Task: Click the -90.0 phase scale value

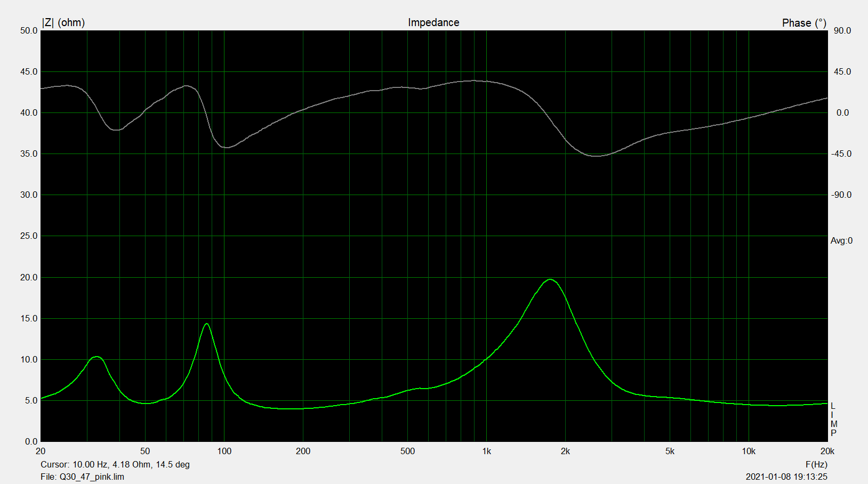Action: (841, 195)
